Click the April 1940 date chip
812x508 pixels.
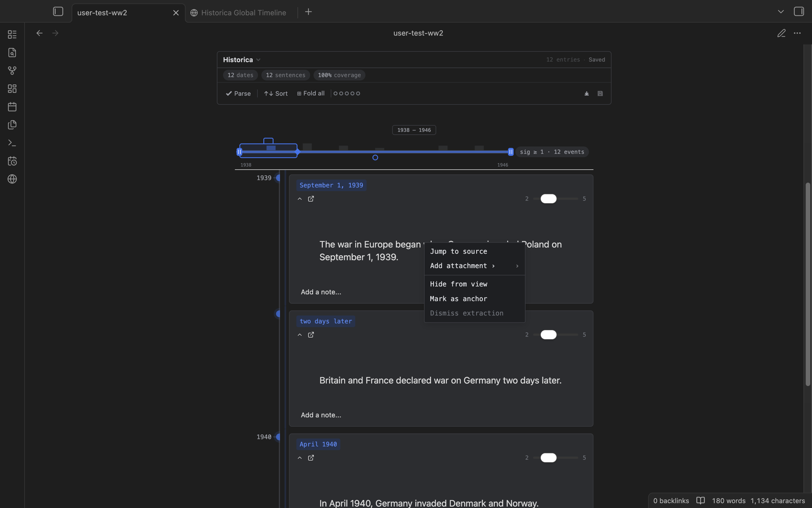318,444
